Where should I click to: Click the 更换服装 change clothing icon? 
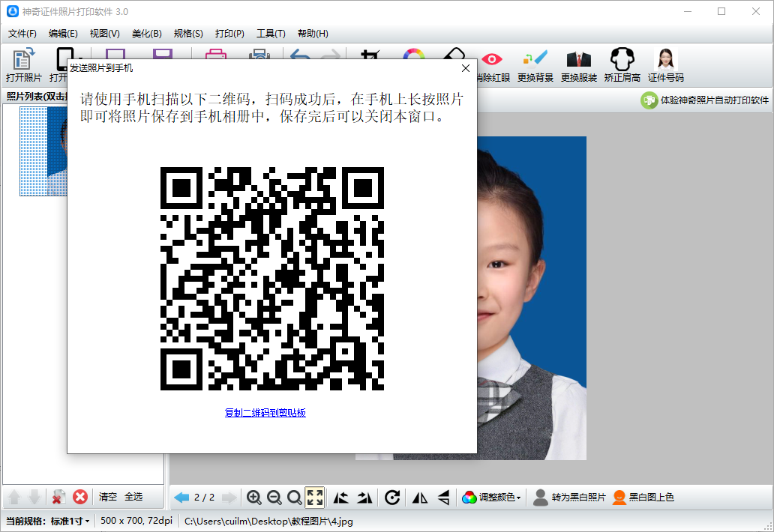(578, 65)
